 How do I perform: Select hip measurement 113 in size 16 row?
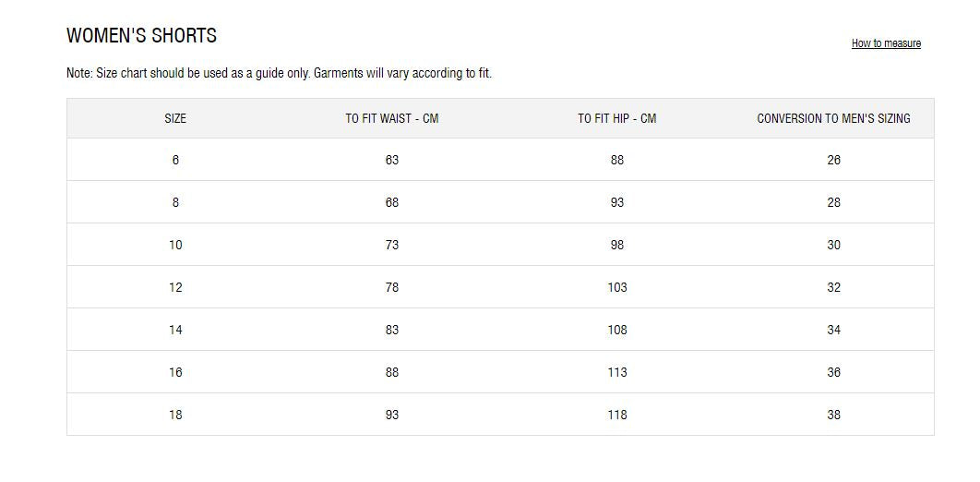tap(617, 372)
